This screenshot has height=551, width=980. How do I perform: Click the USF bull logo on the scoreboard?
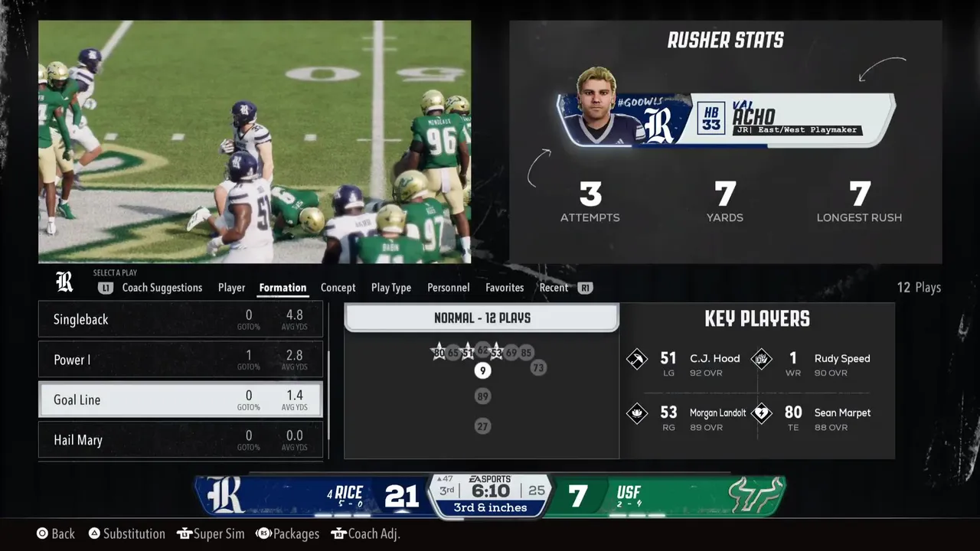click(x=755, y=495)
